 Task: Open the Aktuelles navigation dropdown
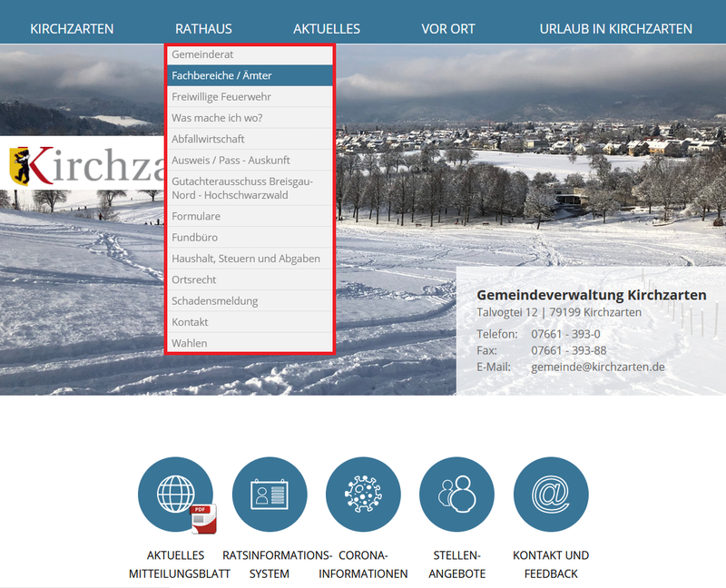pos(327,28)
